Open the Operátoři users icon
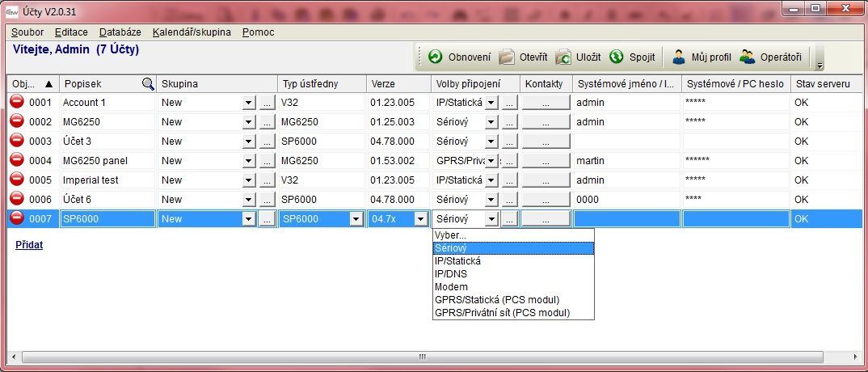The width and height of the screenshot is (868, 372). [x=748, y=57]
